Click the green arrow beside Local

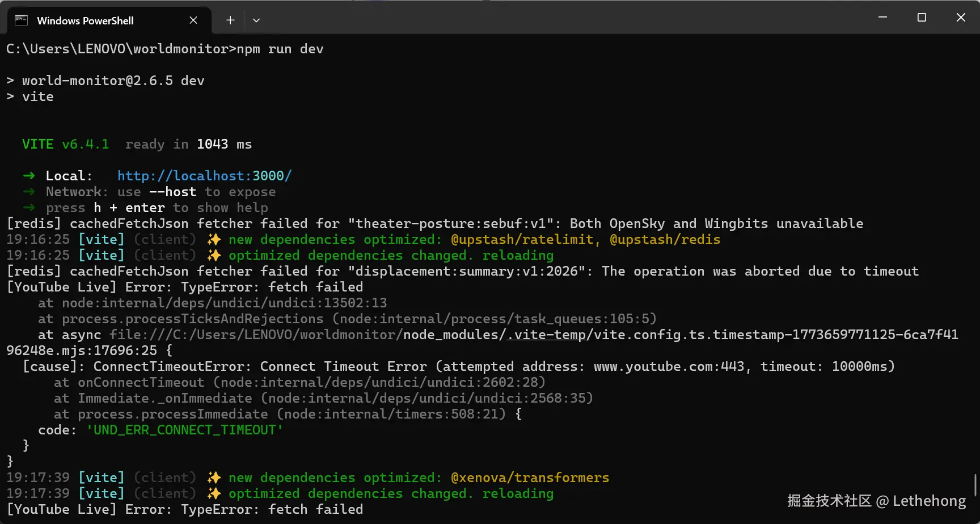29,176
